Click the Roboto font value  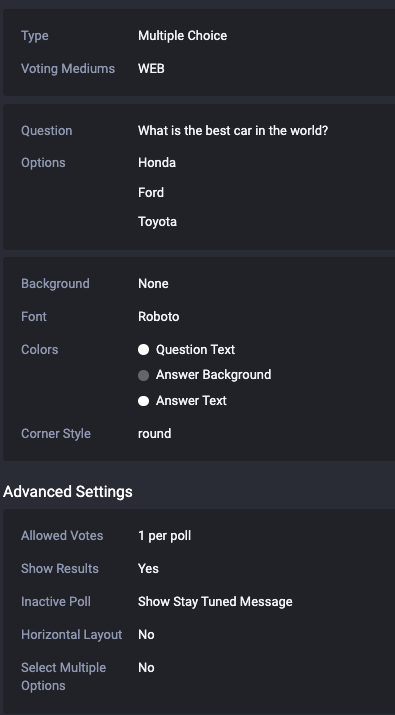tap(159, 316)
